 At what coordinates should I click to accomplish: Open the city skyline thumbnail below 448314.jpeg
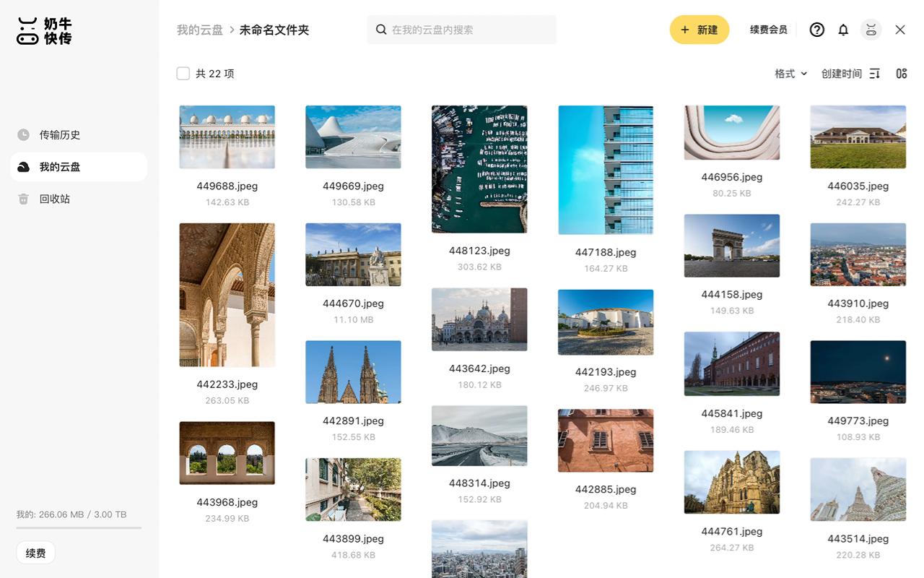point(479,549)
